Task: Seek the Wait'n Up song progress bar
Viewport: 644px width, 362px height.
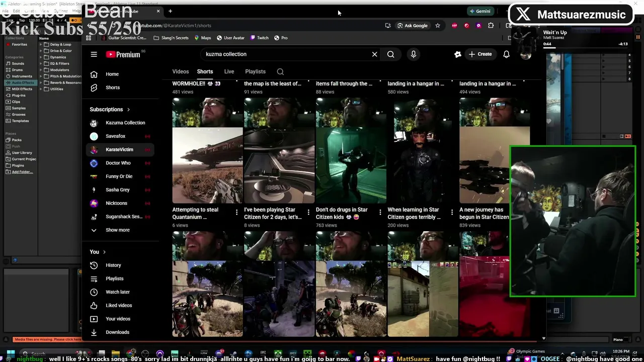Action: 585,49
